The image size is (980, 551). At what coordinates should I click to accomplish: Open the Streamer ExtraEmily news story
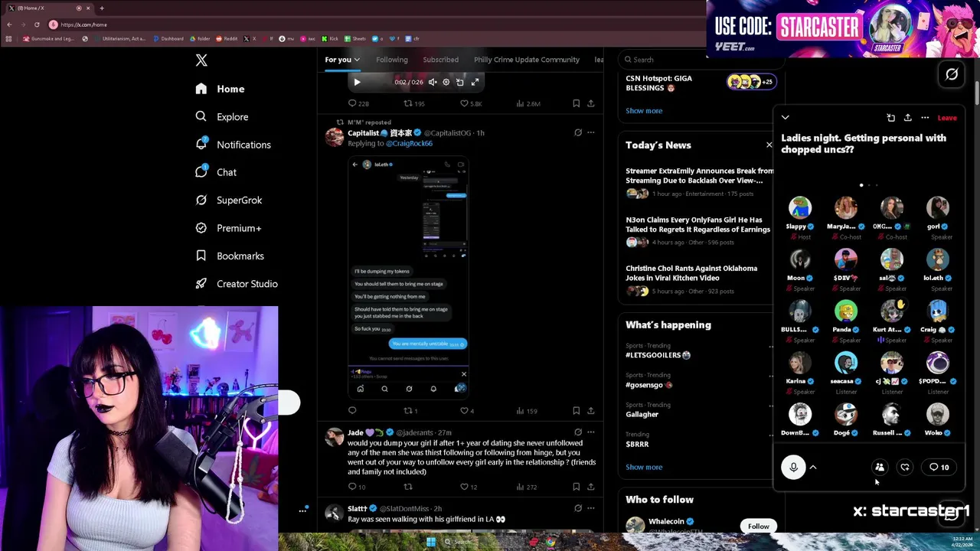coord(699,182)
